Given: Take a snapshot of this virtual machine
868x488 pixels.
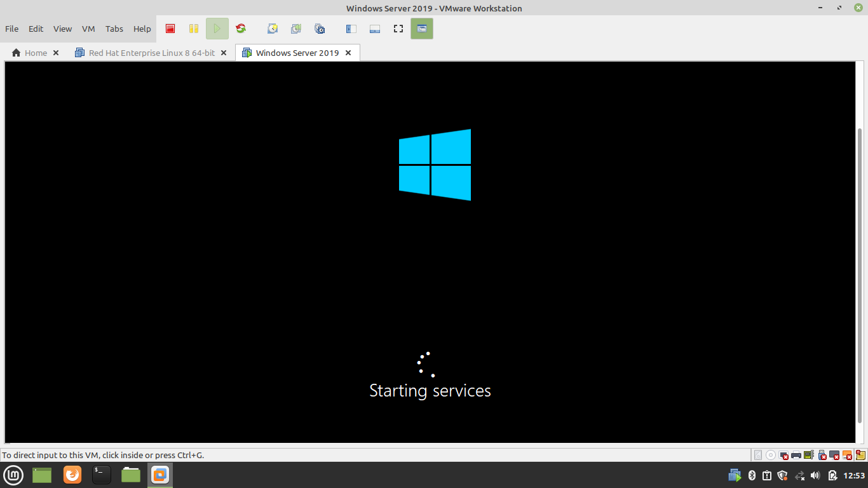Looking at the screenshot, I should 273,29.
